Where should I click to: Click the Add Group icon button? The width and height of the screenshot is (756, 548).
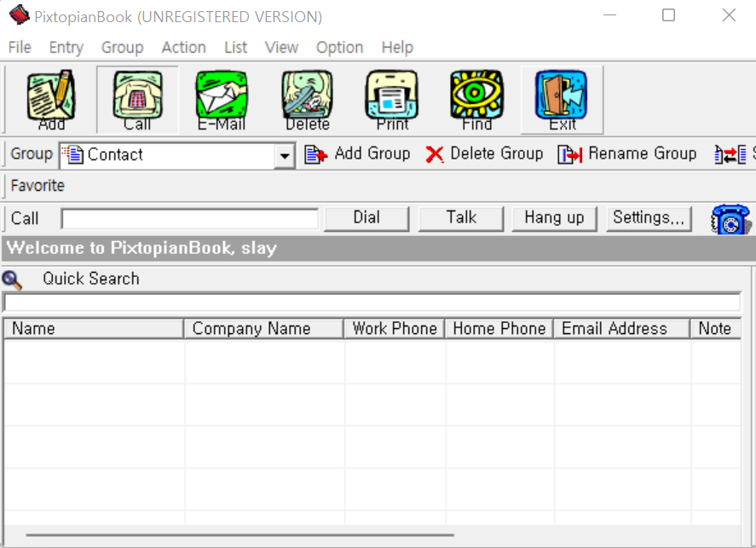(x=358, y=154)
